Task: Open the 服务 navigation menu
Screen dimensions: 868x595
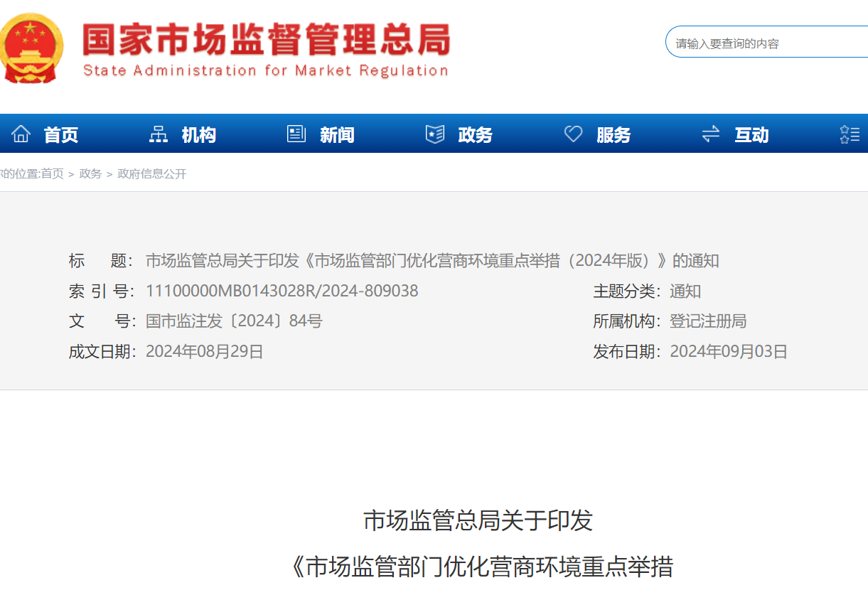Action: tap(613, 134)
